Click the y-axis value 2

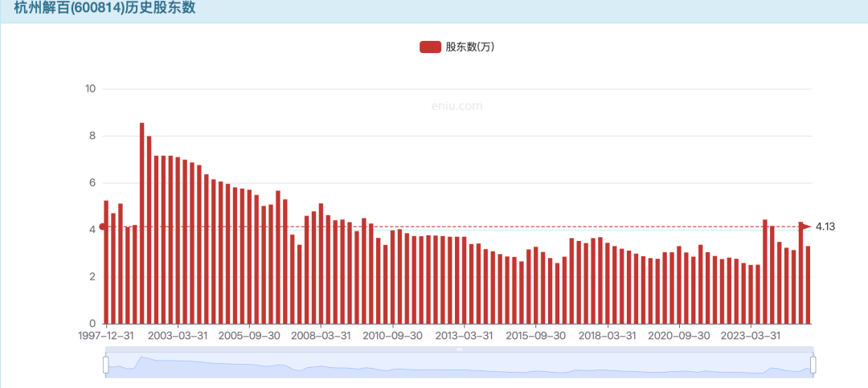(x=92, y=277)
